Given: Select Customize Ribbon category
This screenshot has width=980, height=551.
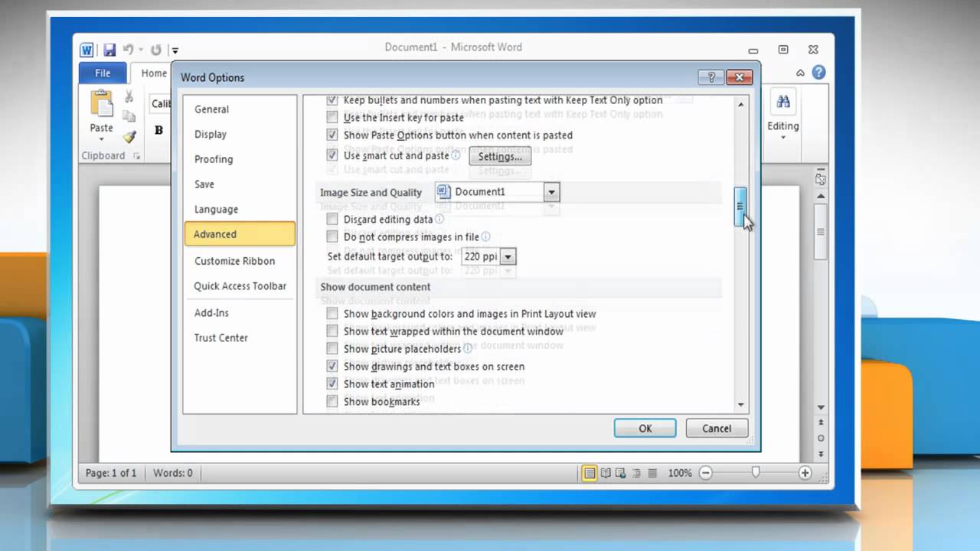Looking at the screenshot, I should click(x=240, y=261).
